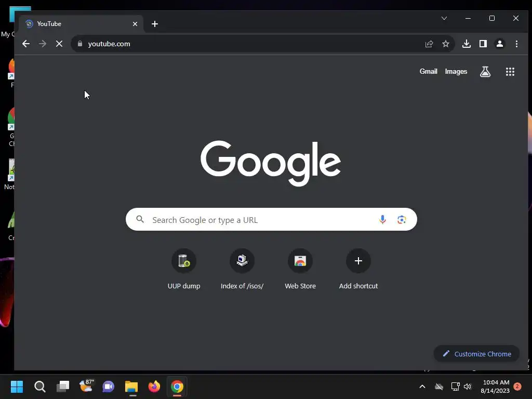This screenshot has height=399, width=532.
Task: Click the magnifier icon in search box
Action: [140, 219]
